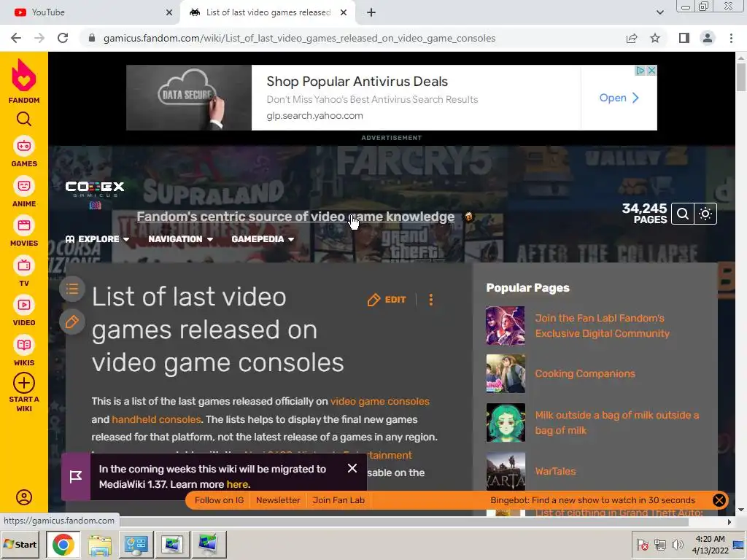The image size is (747, 560).
Task: Click the Newsletter button
Action: pos(278,500)
